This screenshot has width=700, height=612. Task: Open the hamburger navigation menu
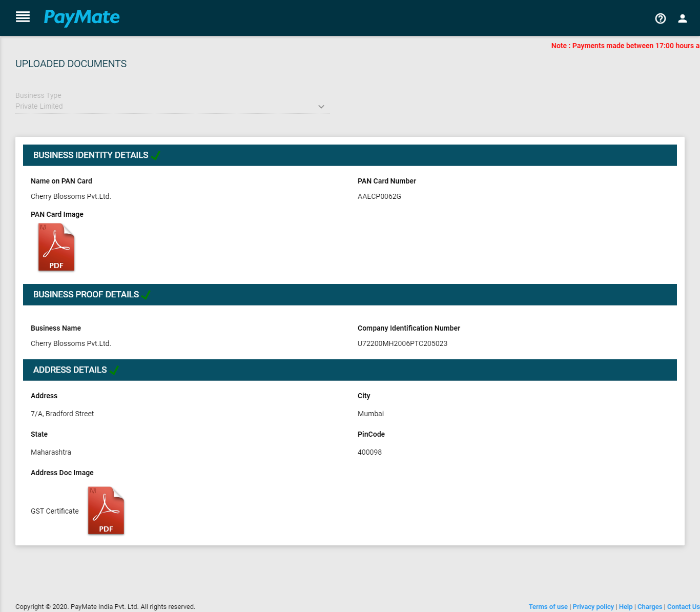pos(23,17)
